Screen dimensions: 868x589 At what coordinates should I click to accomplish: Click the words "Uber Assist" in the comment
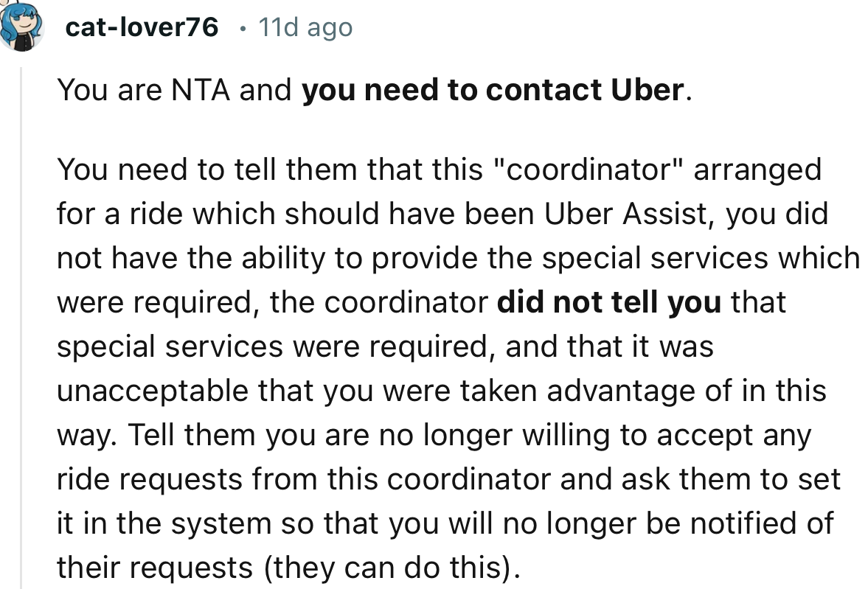pyautogui.click(x=631, y=214)
